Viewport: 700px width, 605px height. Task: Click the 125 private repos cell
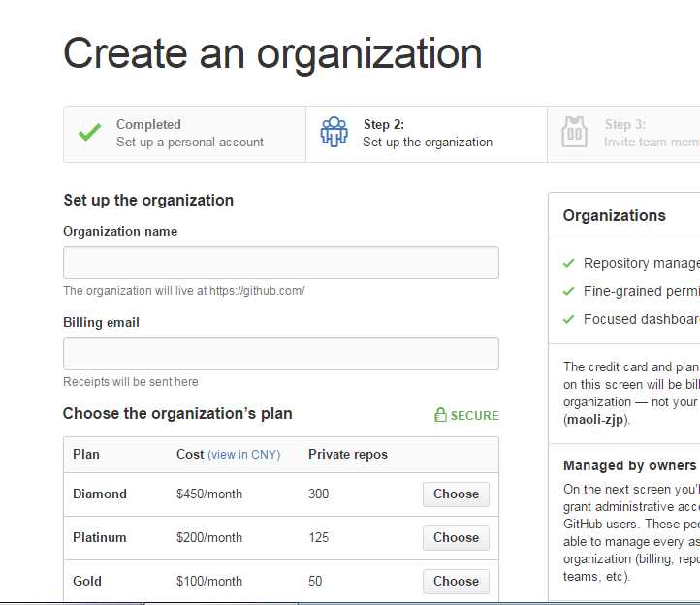click(x=318, y=537)
